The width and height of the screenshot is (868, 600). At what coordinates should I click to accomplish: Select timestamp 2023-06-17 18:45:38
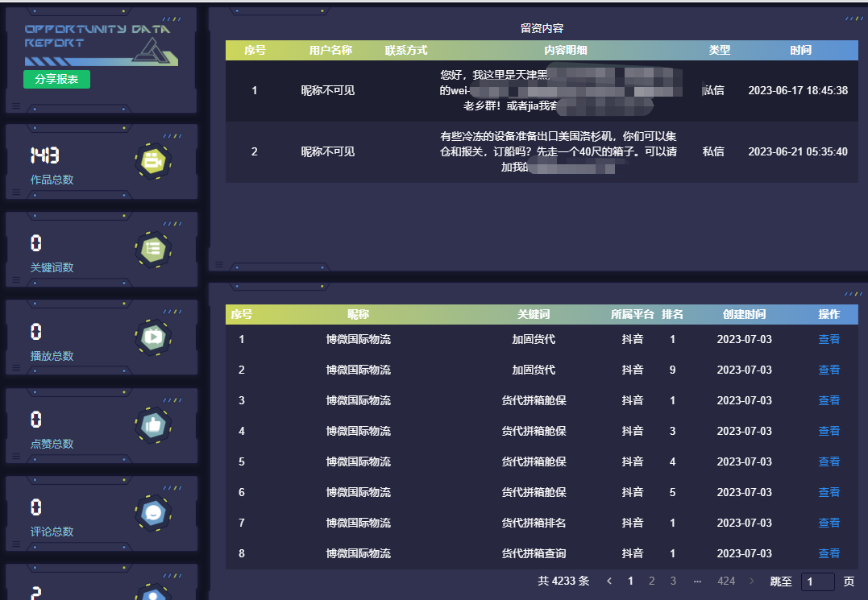tap(798, 91)
